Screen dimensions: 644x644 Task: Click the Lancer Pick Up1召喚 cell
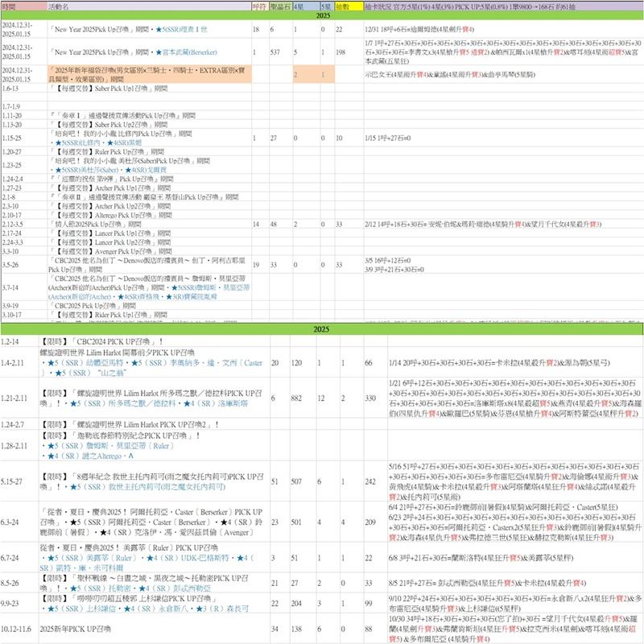tap(150, 233)
